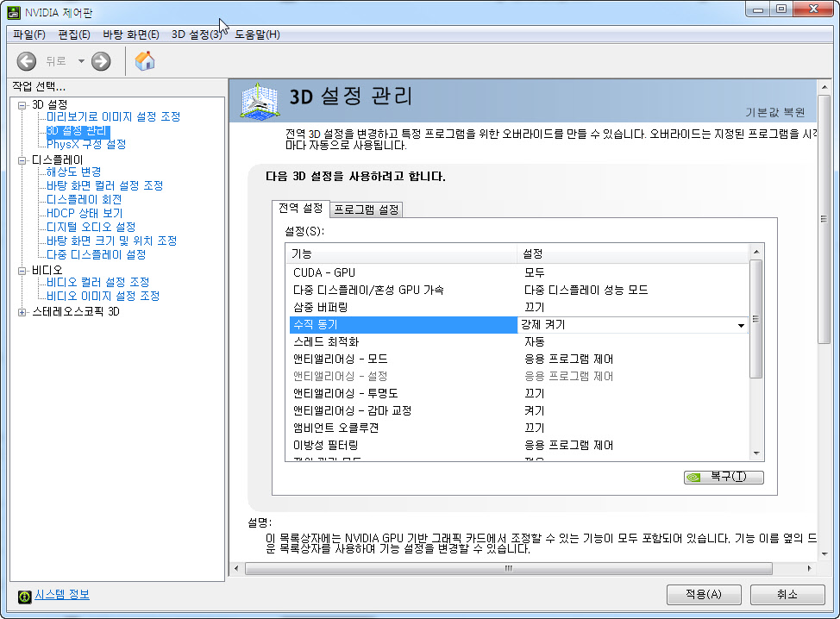Open the 바탕 화면(E) menu
This screenshot has height=619, width=840.
[x=131, y=34]
